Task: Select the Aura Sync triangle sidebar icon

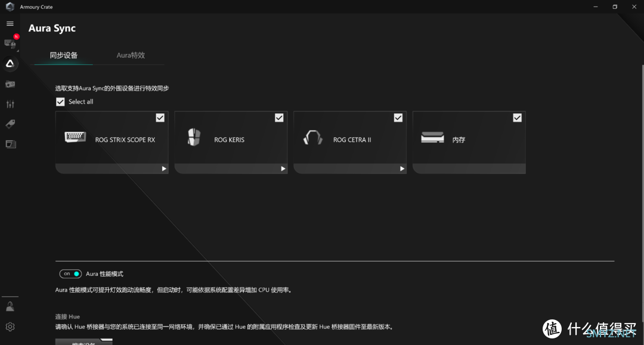Action: pyautogui.click(x=10, y=64)
